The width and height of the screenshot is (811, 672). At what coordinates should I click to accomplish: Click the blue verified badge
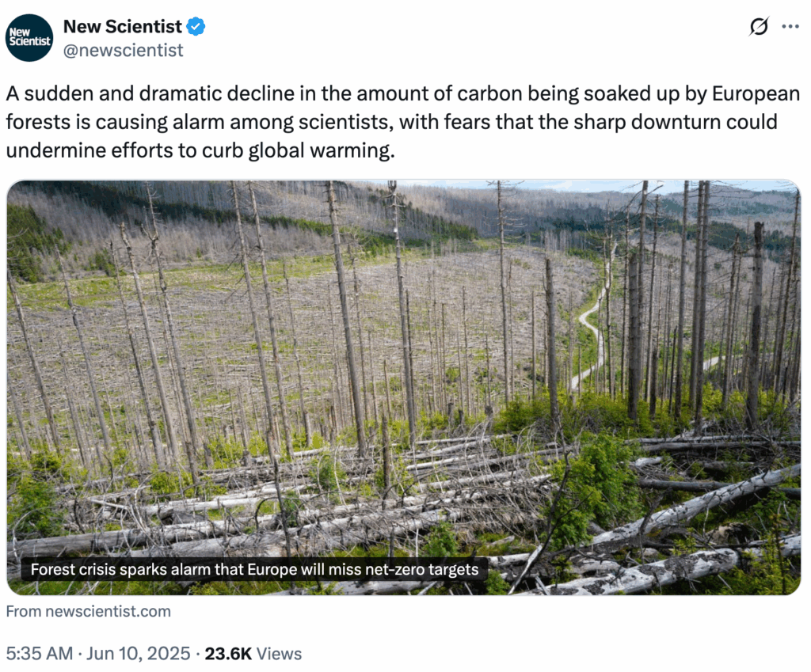(196, 26)
